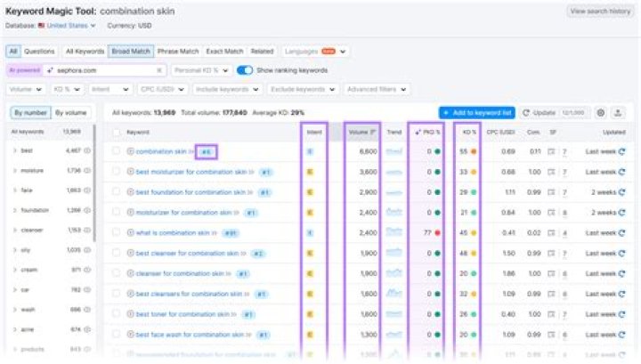Open cleanser for combination skin keyword link

[180, 273]
